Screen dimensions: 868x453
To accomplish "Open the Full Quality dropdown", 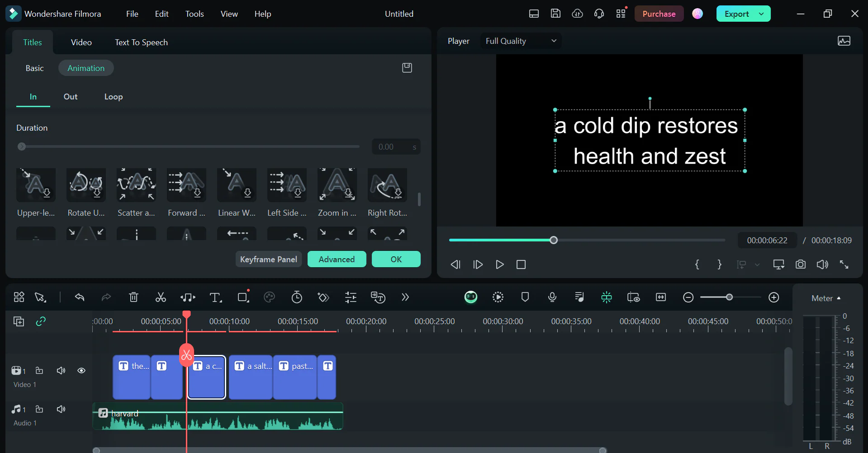I will click(x=521, y=41).
